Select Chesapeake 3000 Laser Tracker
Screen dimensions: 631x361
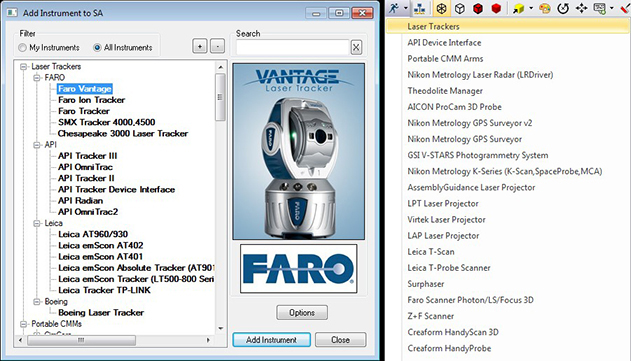123,134
